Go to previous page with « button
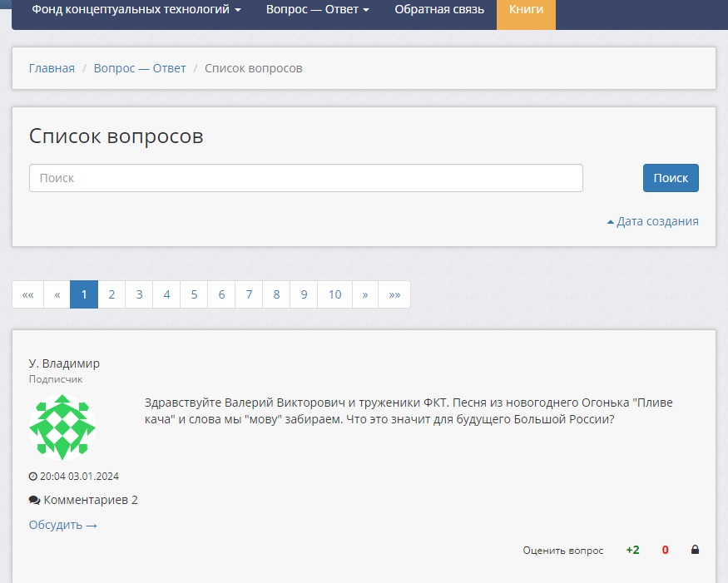728x583 pixels. [57, 294]
